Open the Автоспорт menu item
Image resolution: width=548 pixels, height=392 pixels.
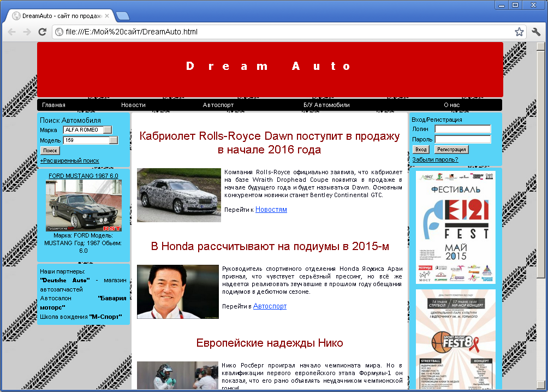tap(218, 105)
